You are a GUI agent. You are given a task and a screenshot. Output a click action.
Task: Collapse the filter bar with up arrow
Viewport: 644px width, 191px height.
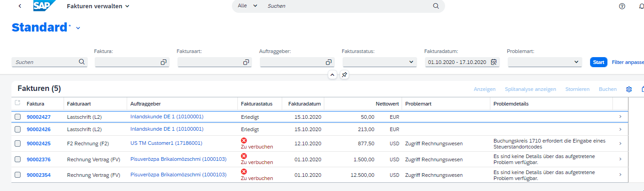[333, 74]
